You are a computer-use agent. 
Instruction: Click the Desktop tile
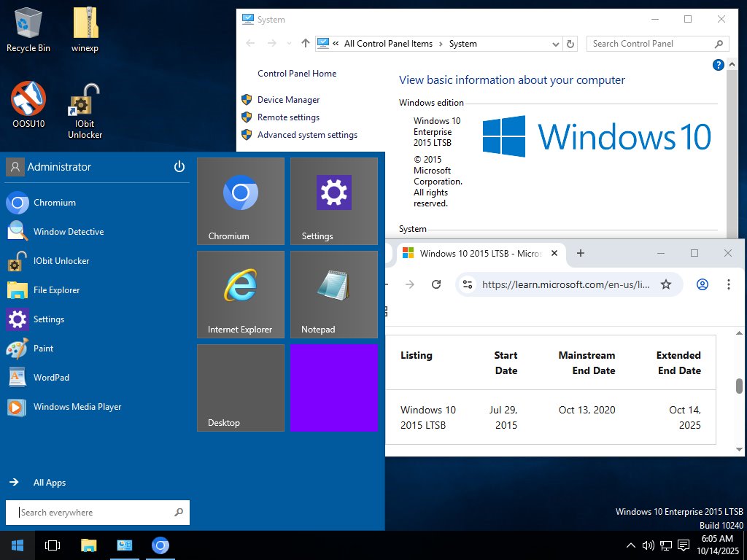pos(241,388)
